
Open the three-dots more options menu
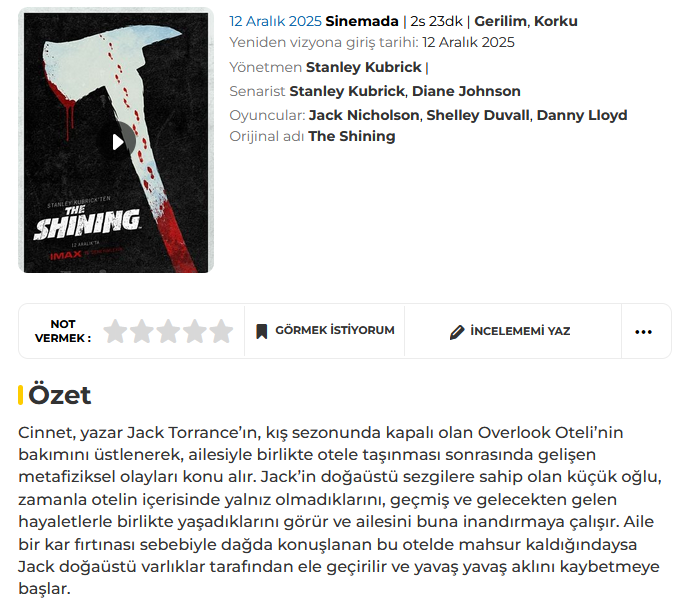click(644, 332)
